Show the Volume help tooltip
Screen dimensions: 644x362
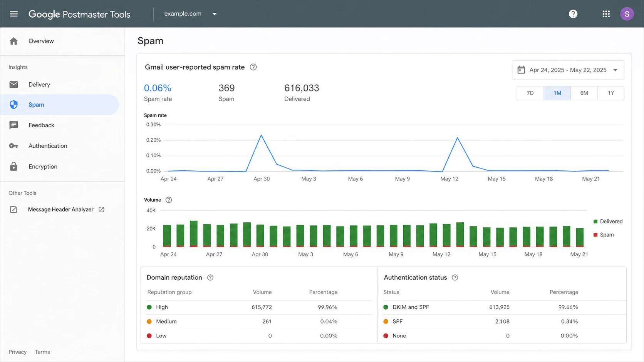[x=169, y=200]
